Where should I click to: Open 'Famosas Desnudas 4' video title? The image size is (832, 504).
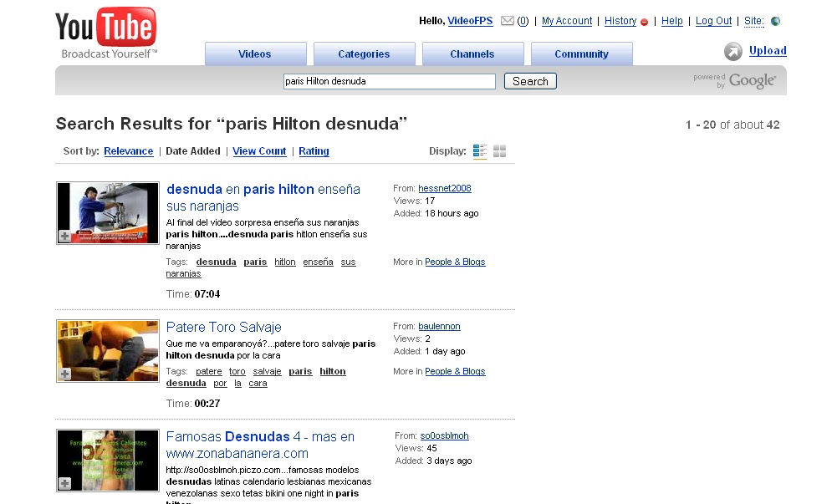coord(260,445)
